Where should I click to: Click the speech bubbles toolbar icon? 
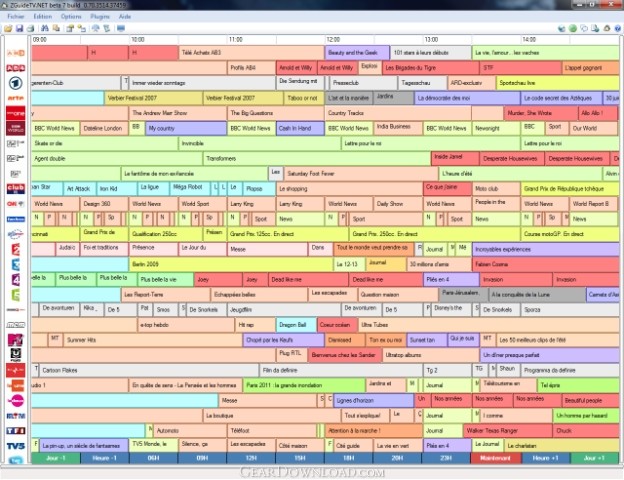point(584,28)
